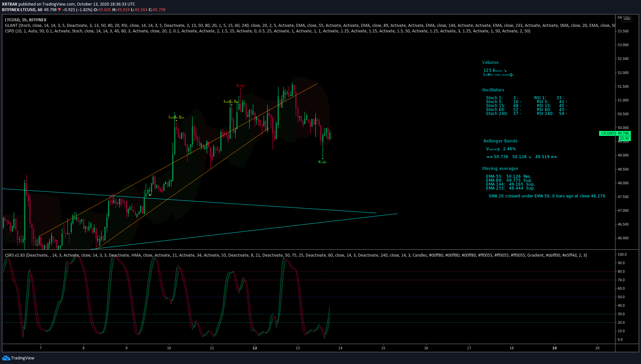The height and width of the screenshot is (364, 641).
Task: Click the TradingView logo at bottom left
Action: point(18,358)
